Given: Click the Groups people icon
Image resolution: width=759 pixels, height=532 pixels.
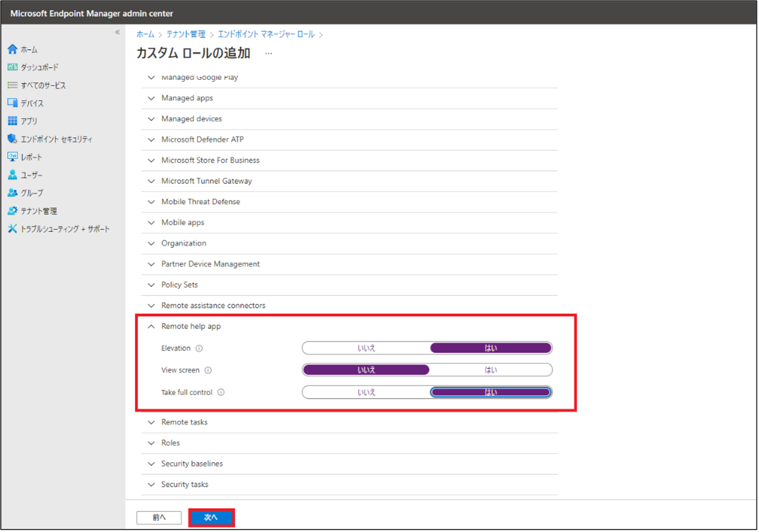Looking at the screenshot, I should tap(12, 193).
